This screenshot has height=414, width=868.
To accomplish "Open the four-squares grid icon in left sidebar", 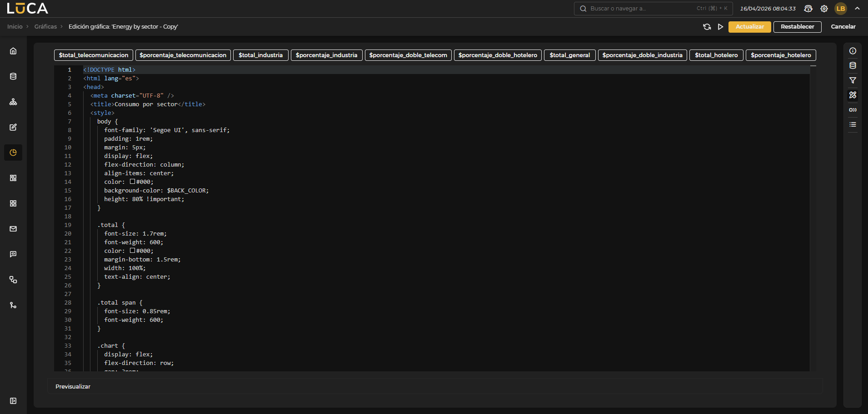I will [13, 203].
